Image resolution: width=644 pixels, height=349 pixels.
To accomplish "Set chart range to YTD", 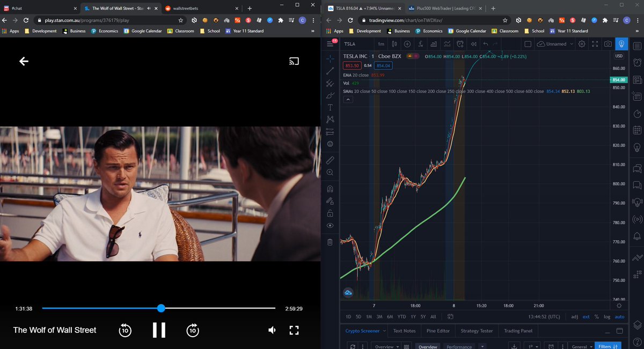I will [402, 316].
